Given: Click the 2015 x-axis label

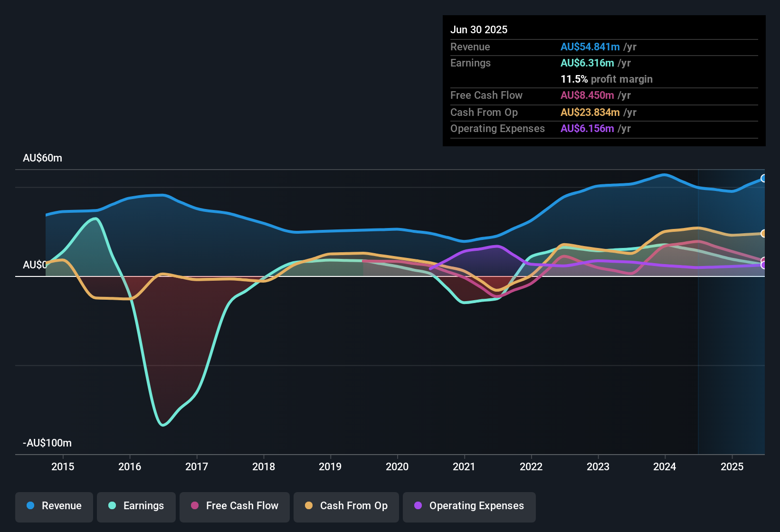Looking at the screenshot, I should [63, 466].
